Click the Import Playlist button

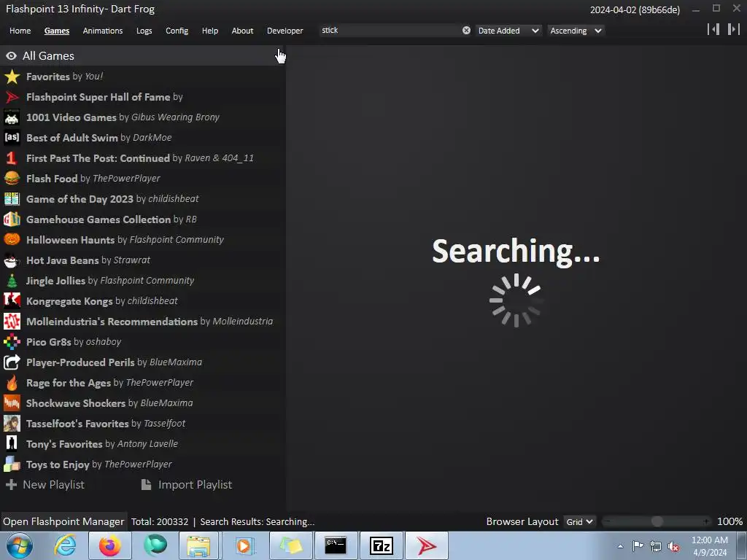(x=187, y=485)
